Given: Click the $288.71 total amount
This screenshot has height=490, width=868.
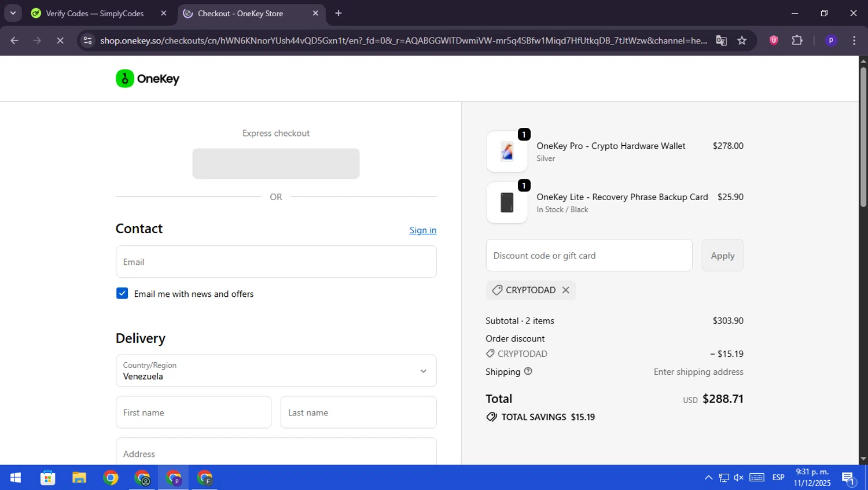Looking at the screenshot, I should click(x=723, y=399).
